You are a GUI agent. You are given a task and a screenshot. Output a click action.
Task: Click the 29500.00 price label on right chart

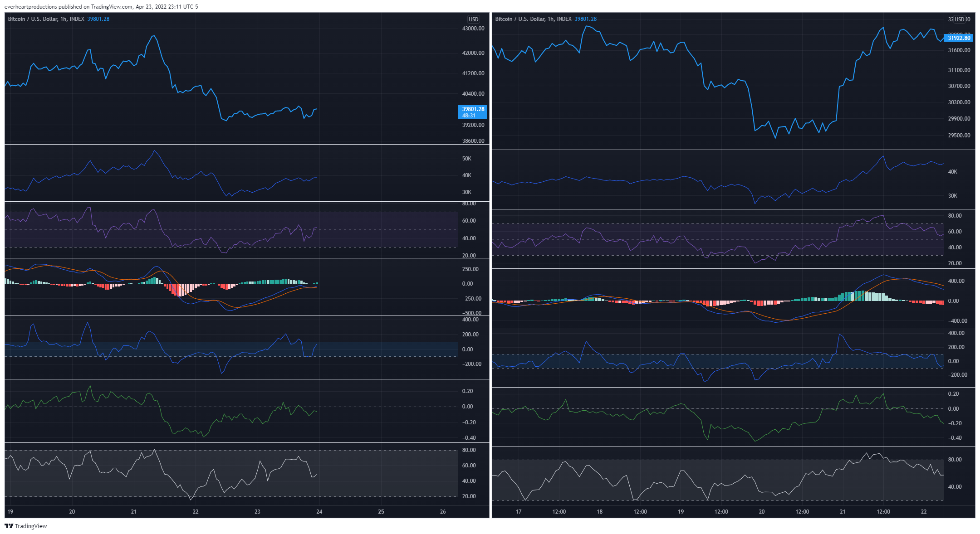959,136
